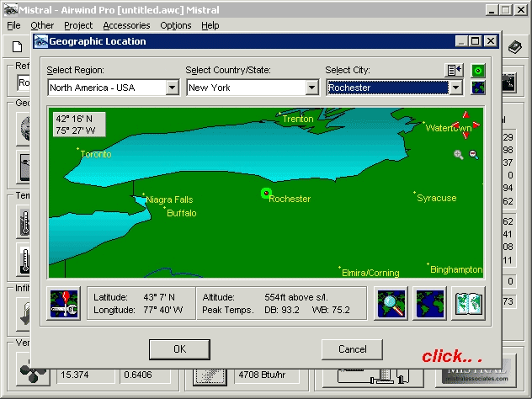Click the 42° 16' N coordinates box
Image resolution: width=532 pixels, height=399 pixels.
(x=79, y=125)
